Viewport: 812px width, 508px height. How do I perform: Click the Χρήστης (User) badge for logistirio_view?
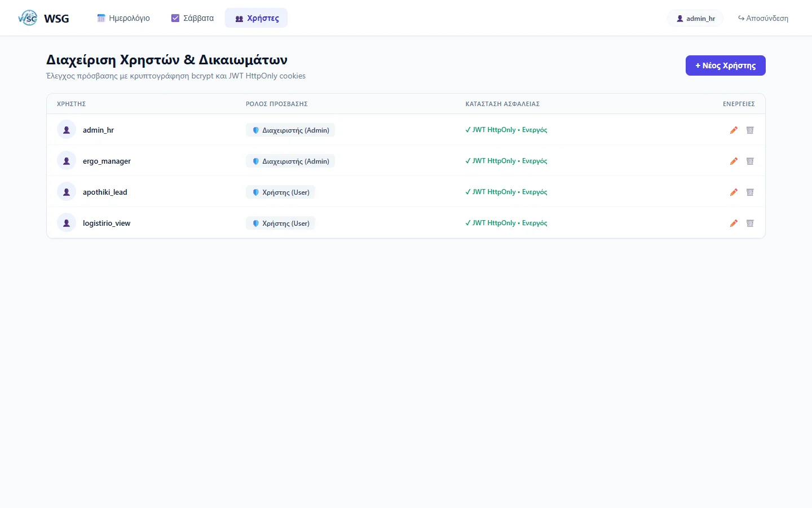point(281,223)
